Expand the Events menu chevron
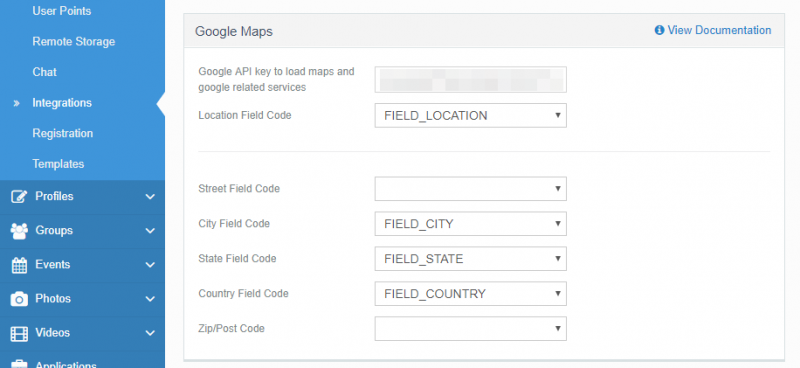 tap(150, 265)
